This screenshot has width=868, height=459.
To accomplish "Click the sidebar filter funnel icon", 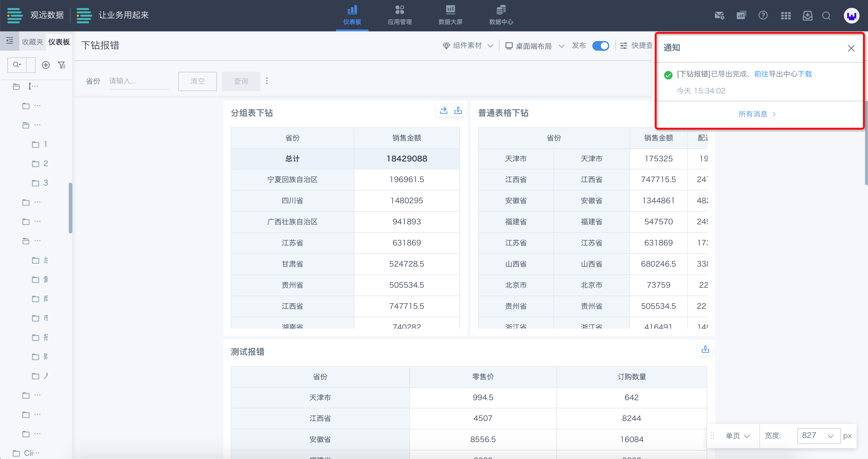I will [x=62, y=65].
